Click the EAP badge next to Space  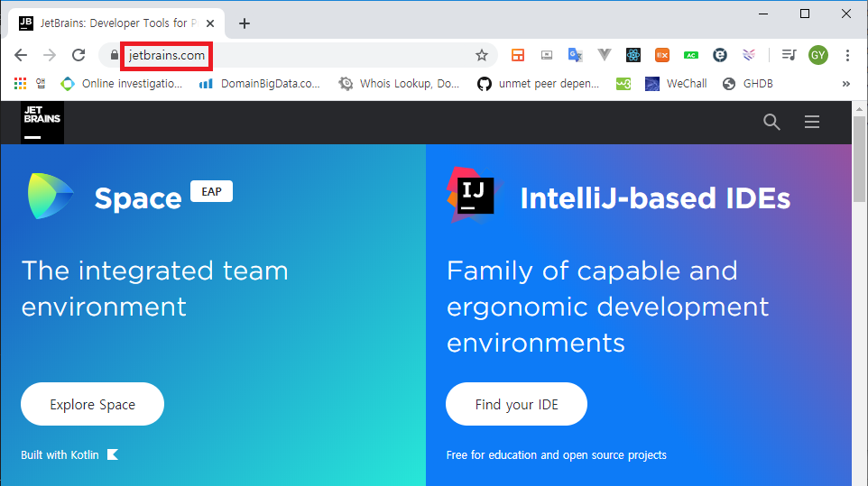[x=211, y=191]
